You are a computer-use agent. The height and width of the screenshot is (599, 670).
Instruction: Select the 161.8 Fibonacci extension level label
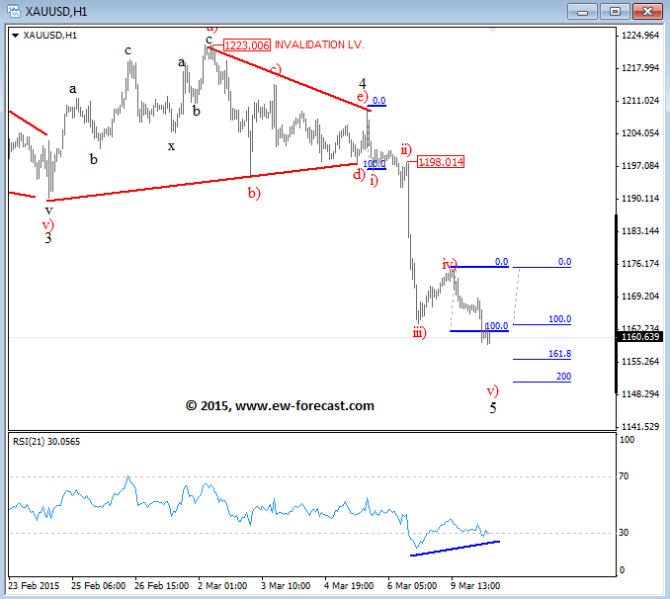[x=559, y=354]
